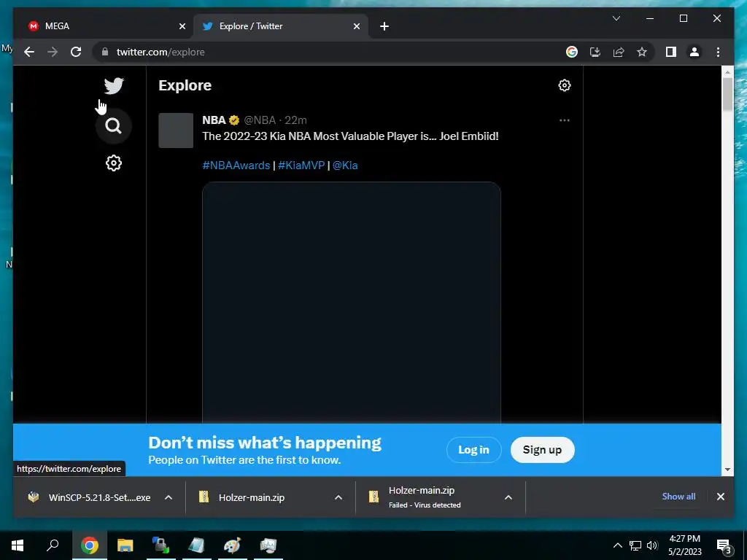Click the share this page icon

click(x=619, y=52)
